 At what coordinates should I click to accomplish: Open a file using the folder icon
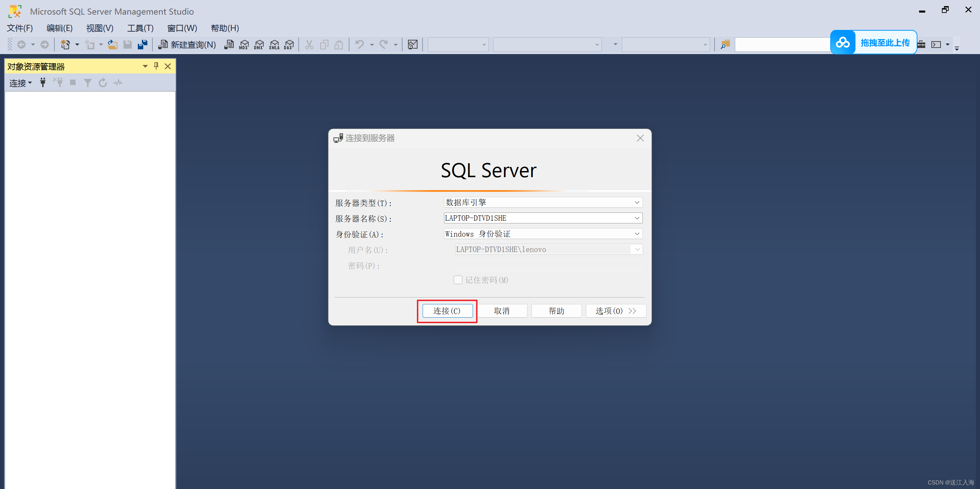click(112, 45)
